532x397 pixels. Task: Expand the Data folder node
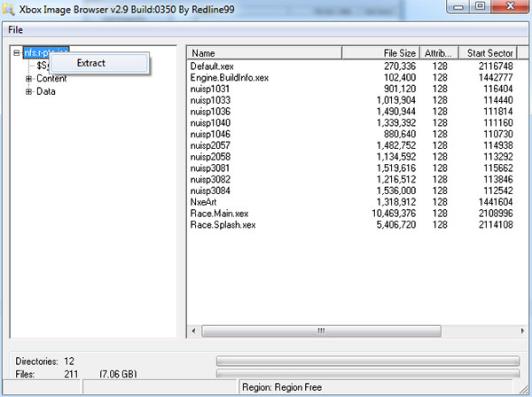coord(29,91)
